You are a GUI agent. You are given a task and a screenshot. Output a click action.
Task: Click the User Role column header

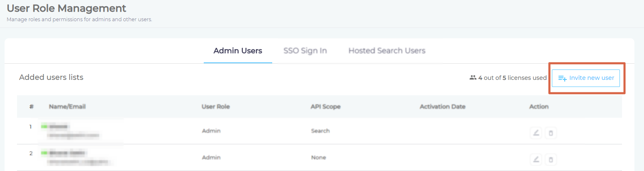[215, 107]
